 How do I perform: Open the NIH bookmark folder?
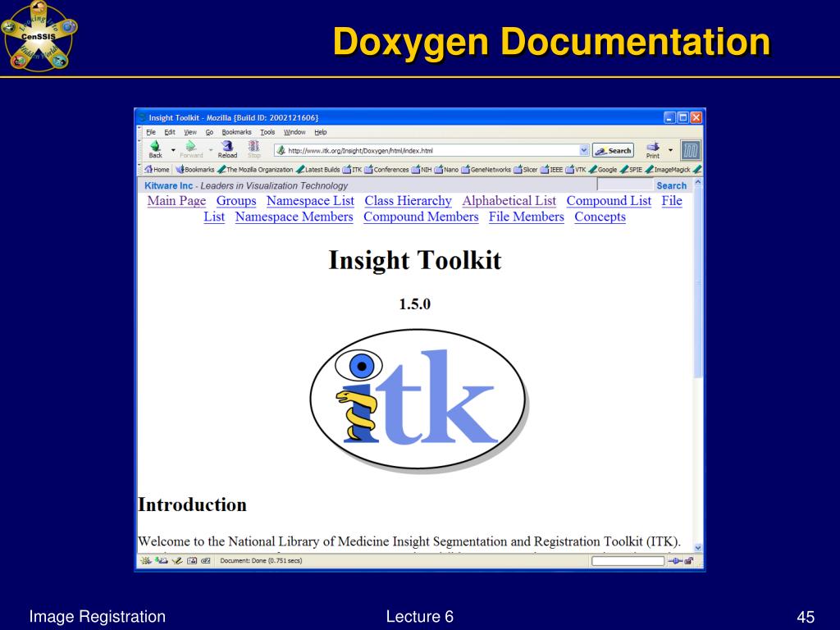(422, 169)
